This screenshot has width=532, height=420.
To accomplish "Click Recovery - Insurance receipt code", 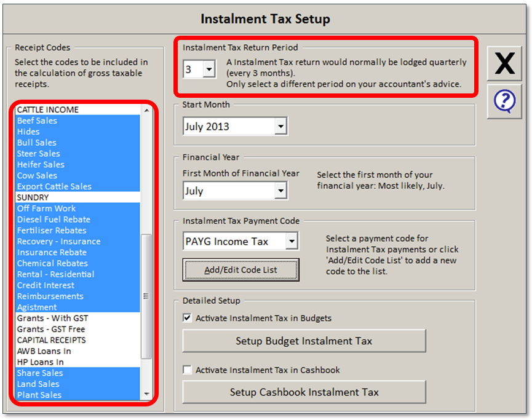I will (x=78, y=241).
